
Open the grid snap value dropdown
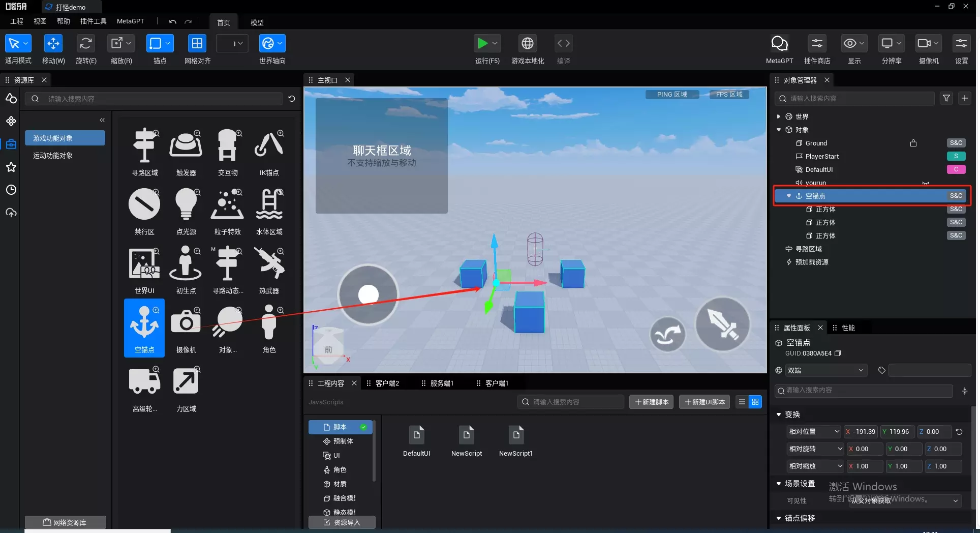point(232,44)
